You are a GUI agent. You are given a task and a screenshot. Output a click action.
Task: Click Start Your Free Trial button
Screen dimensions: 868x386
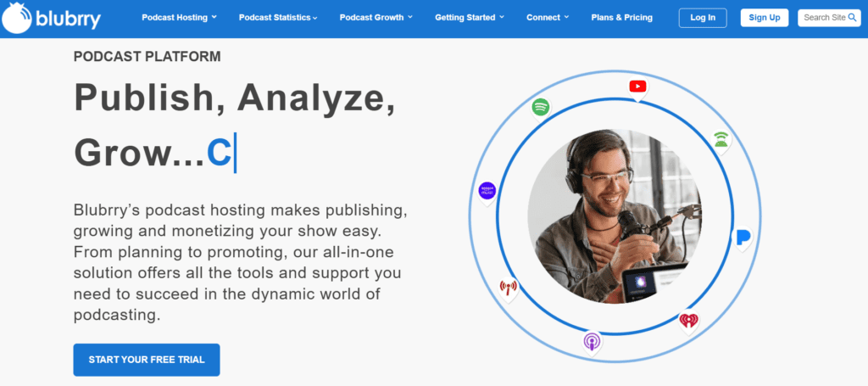[x=146, y=360]
